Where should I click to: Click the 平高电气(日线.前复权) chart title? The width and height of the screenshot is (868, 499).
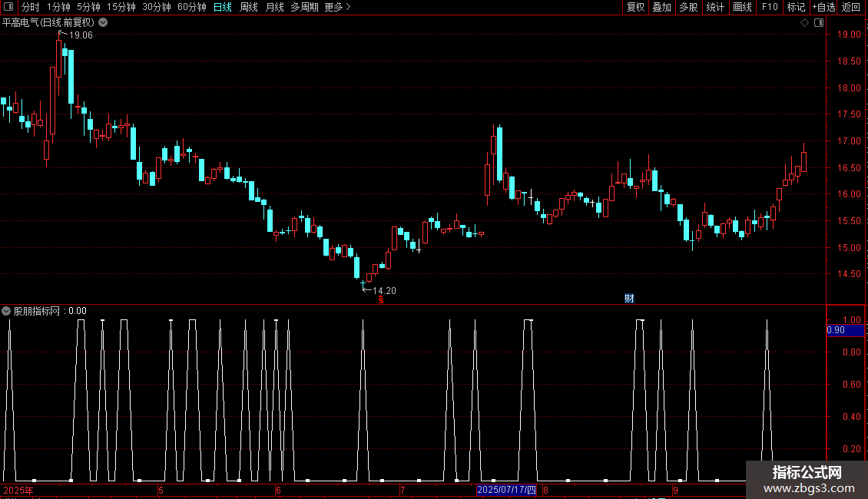coord(48,22)
